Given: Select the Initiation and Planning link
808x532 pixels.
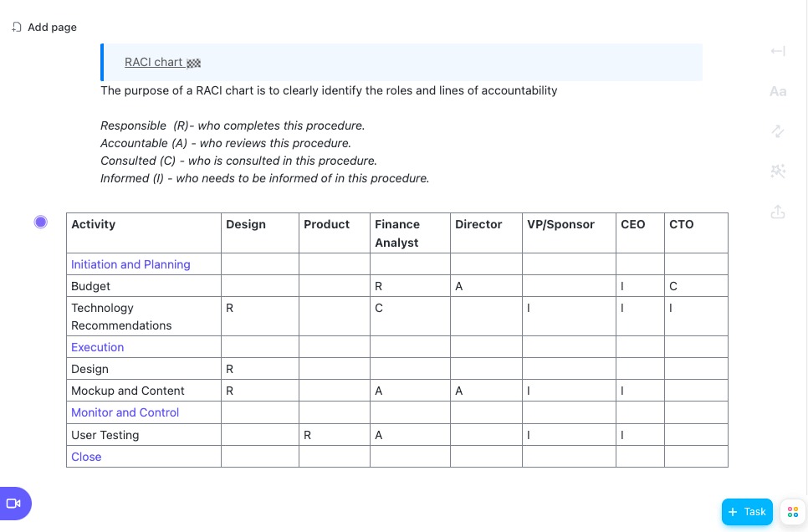Looking at the screenshot, I should 130,264.
